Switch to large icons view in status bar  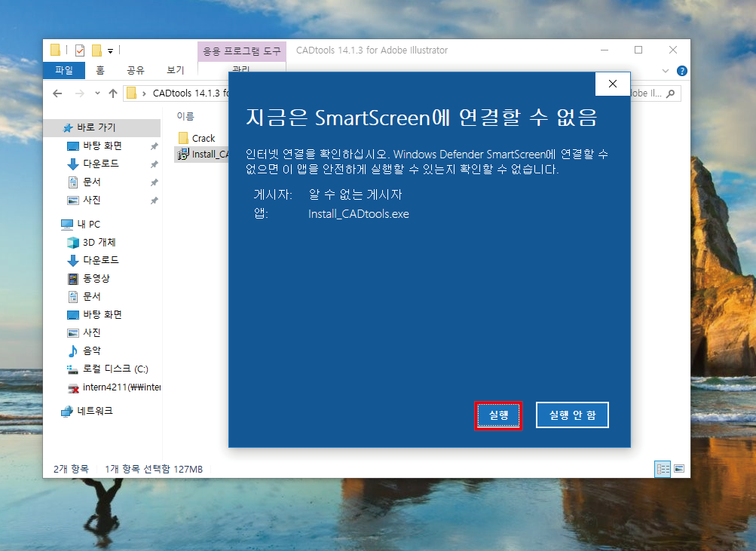[x=679, y=469]
